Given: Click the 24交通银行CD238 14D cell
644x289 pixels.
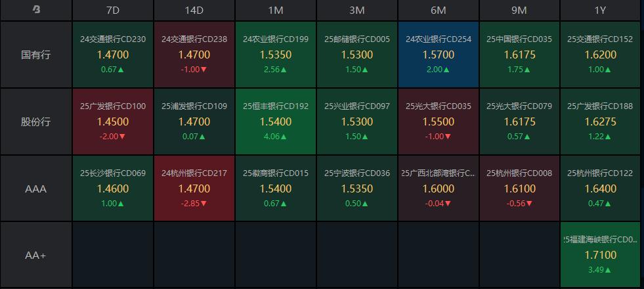Looking at the screenshot, I should coord(194,55).
